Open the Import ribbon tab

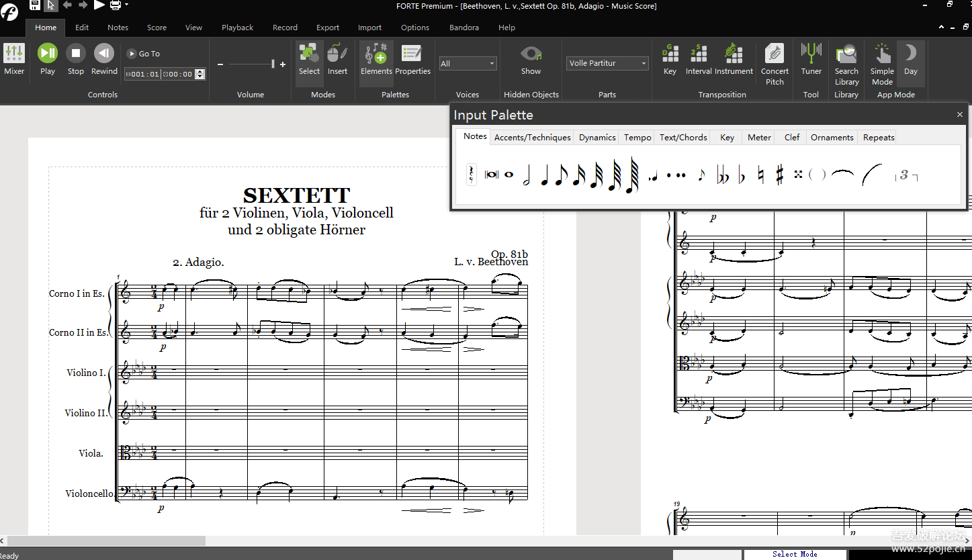click(369, 28)
